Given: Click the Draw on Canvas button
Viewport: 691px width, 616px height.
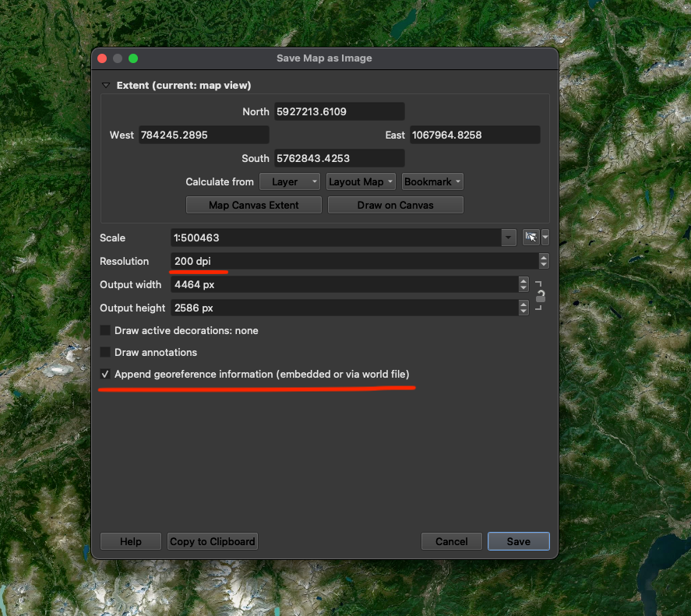Looking at the screenshot, I should point(395,205).
